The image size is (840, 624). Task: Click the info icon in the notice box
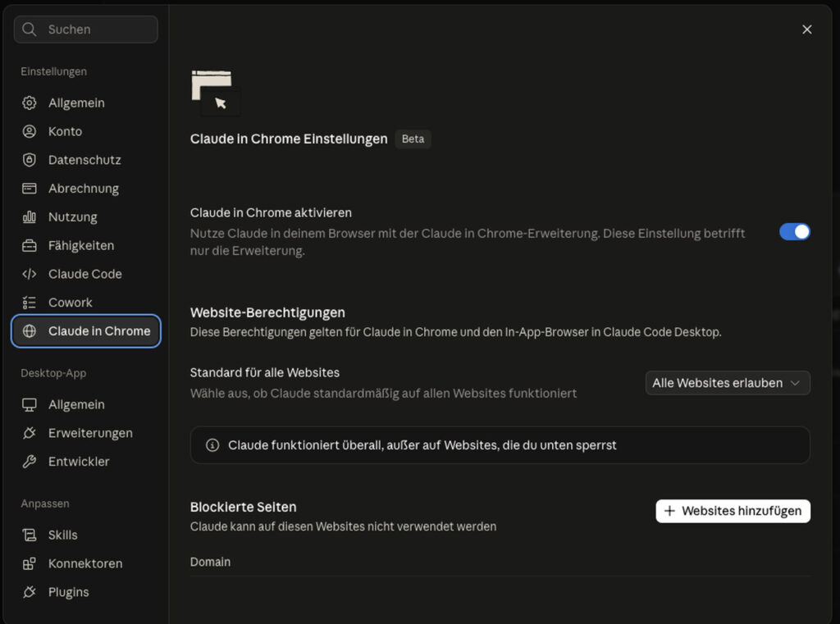point(212,445)
